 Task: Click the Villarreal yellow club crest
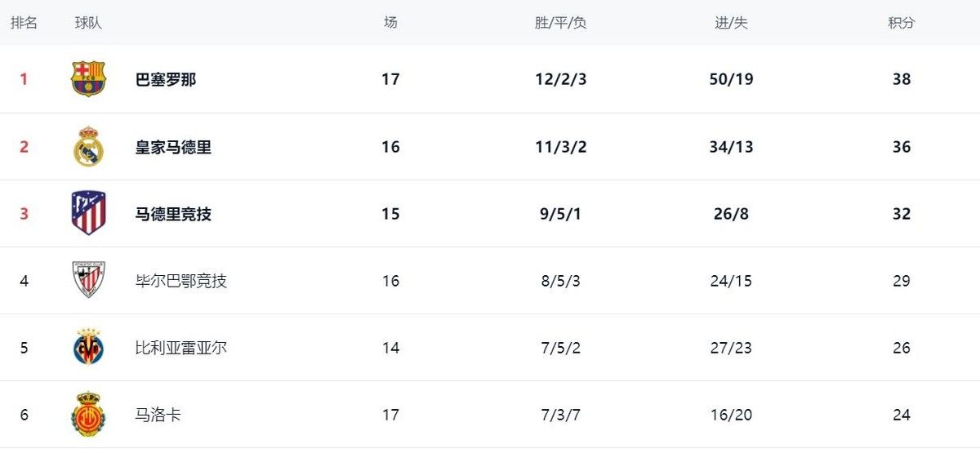[x=88, y=347]
